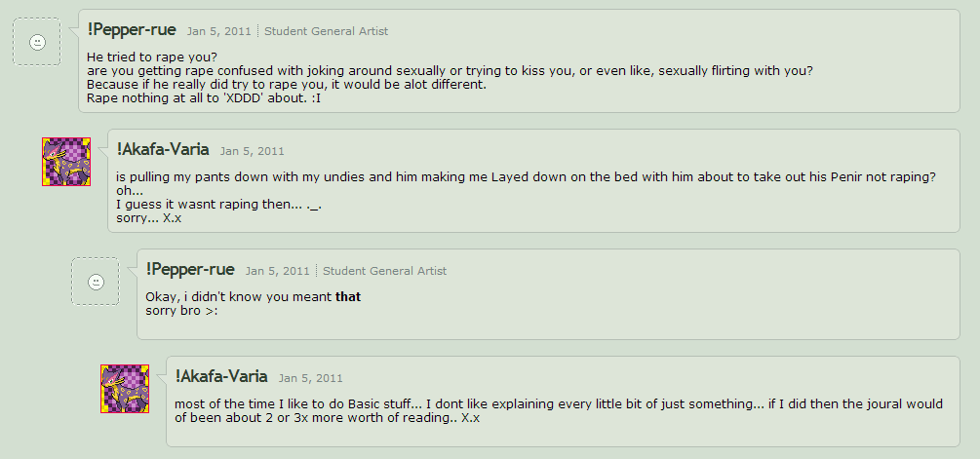This screenshot has height=459, width=980.
Task: Click the "sorry... X.x" line in the second comment
Action: tap(148, 218)
